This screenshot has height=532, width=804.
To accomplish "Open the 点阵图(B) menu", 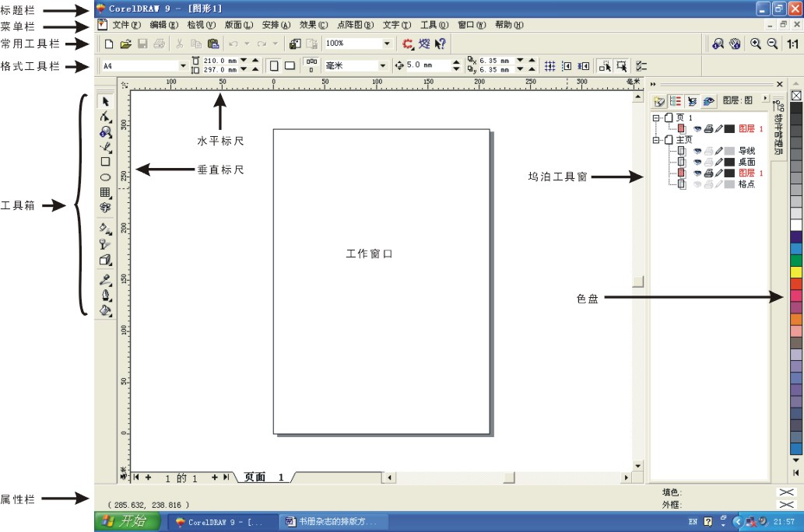I will (x=356, y=25).
